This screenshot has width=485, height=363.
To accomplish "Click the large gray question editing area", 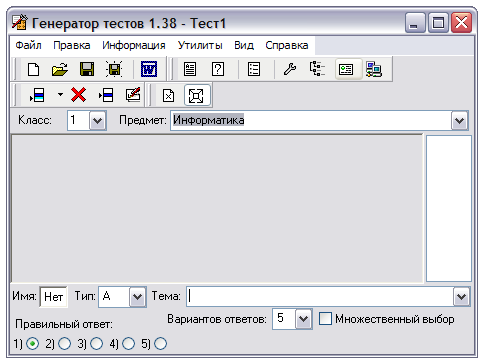I will [217, 208].
